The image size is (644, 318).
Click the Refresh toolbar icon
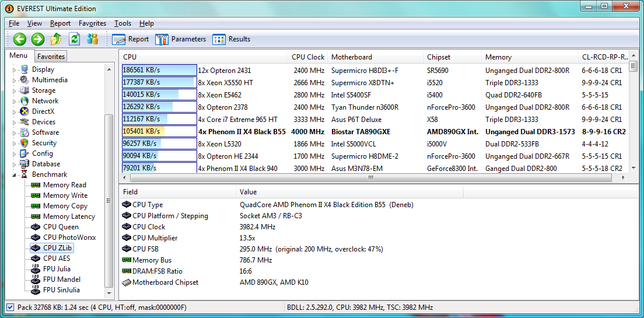click(74, 39)
